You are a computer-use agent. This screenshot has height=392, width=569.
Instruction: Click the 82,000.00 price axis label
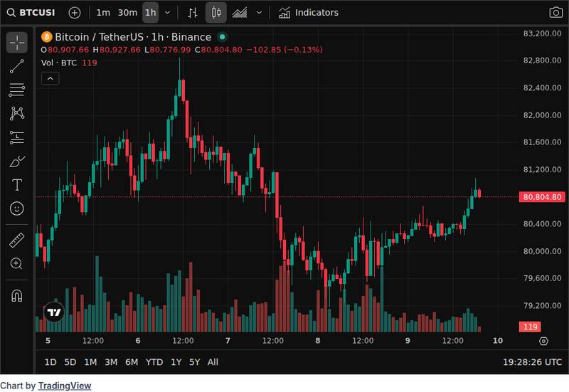click(542, 115)
